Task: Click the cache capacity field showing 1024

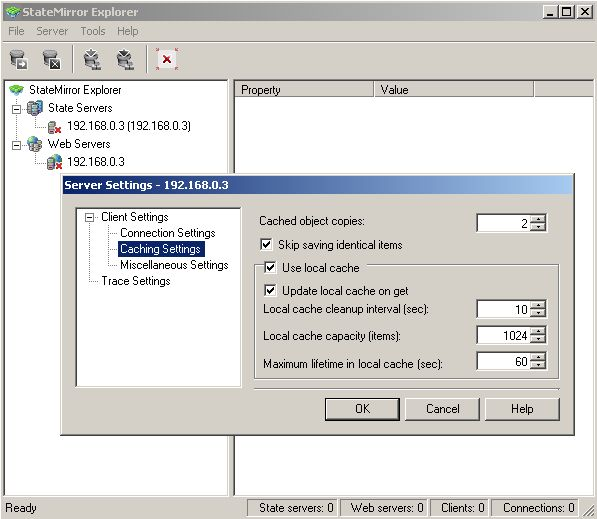Action: point(503,335)
